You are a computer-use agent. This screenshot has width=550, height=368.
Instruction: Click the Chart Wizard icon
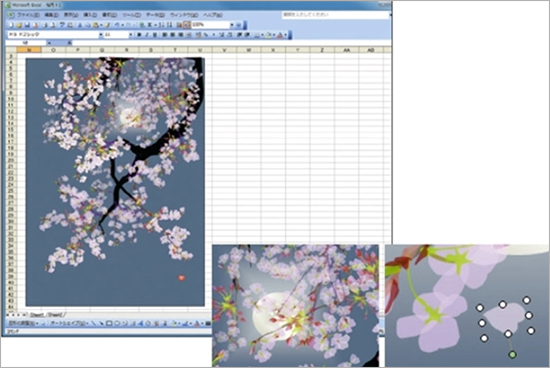(179, 25)
